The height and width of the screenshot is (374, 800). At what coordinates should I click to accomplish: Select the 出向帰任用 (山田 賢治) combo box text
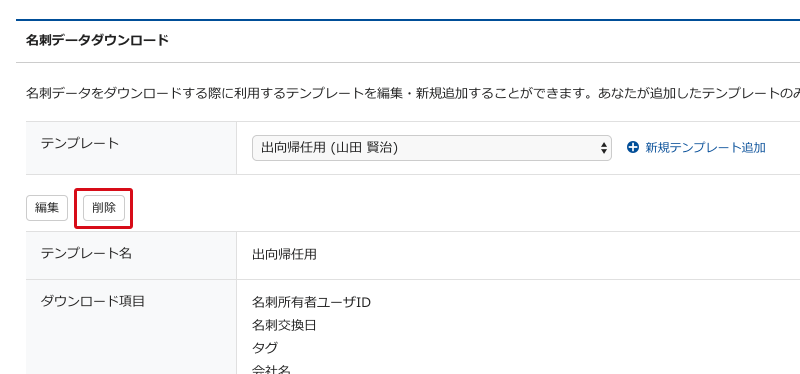[x=329, y=148]
